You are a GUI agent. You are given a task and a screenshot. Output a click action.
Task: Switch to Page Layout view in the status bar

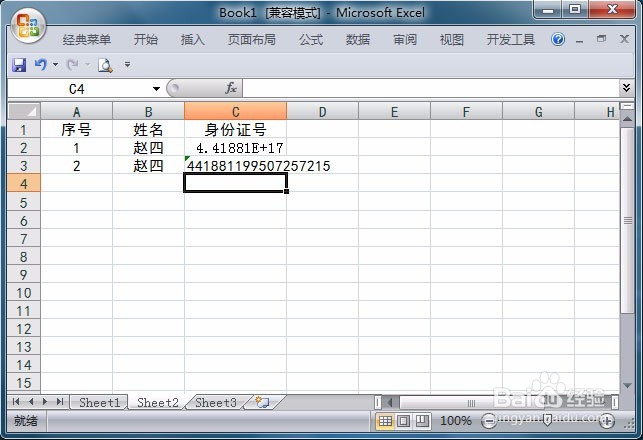tap(404, 420)
